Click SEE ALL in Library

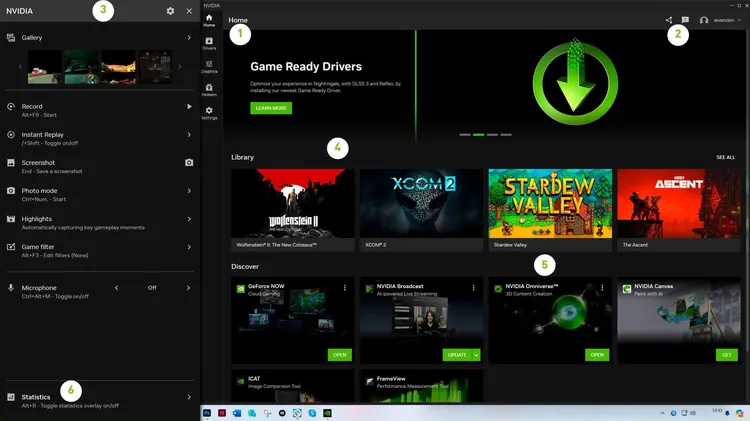tap(725, 157)
